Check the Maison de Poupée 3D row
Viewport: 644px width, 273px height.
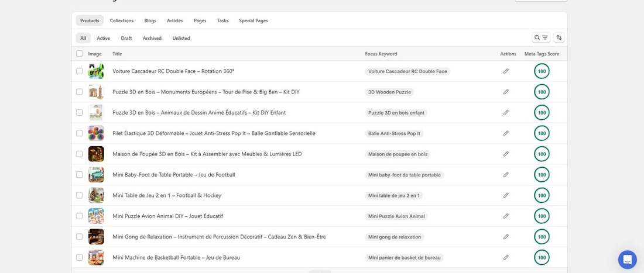coord(79,154)
